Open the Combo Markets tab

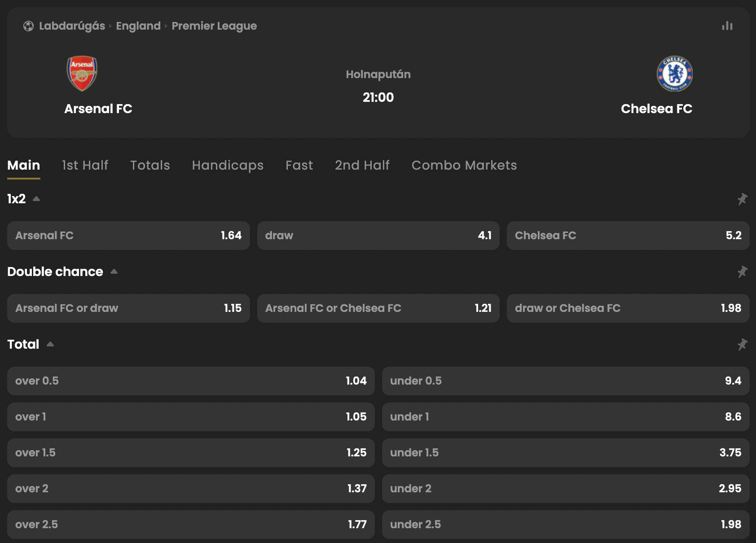464,165
